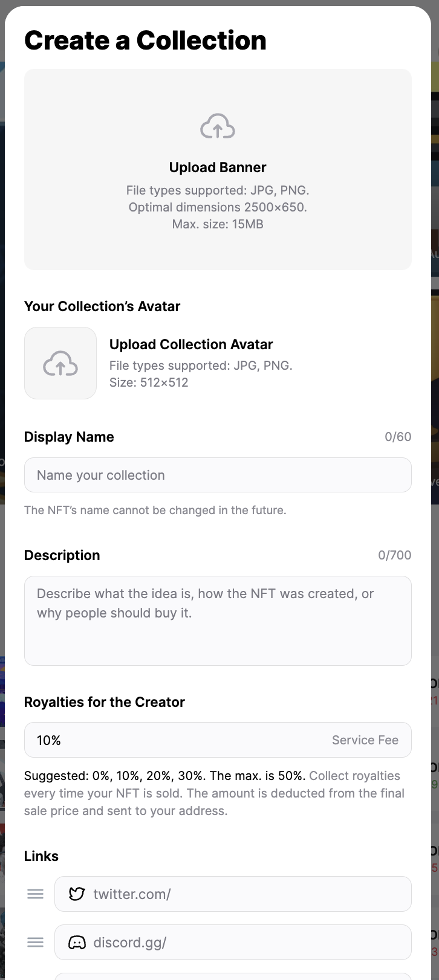Click the cloud upload icon in the banner area

[x=218, y=126]
